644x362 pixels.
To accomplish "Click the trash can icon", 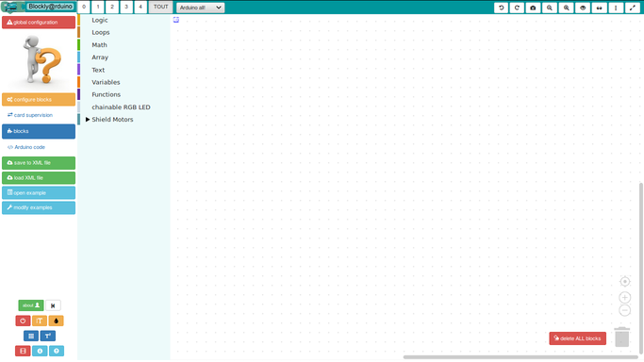I will pyautogui.click(x=621, y=337).
